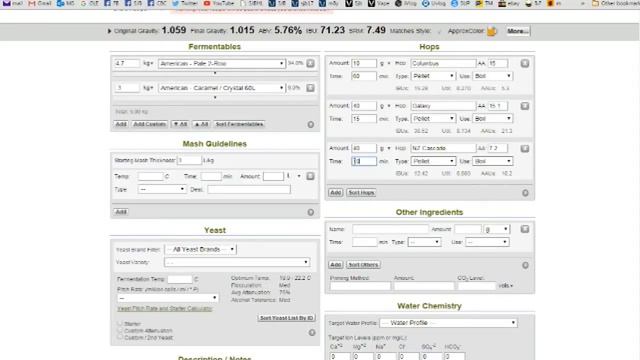Open Other Ingredients Use dropdown

point(487,242)
